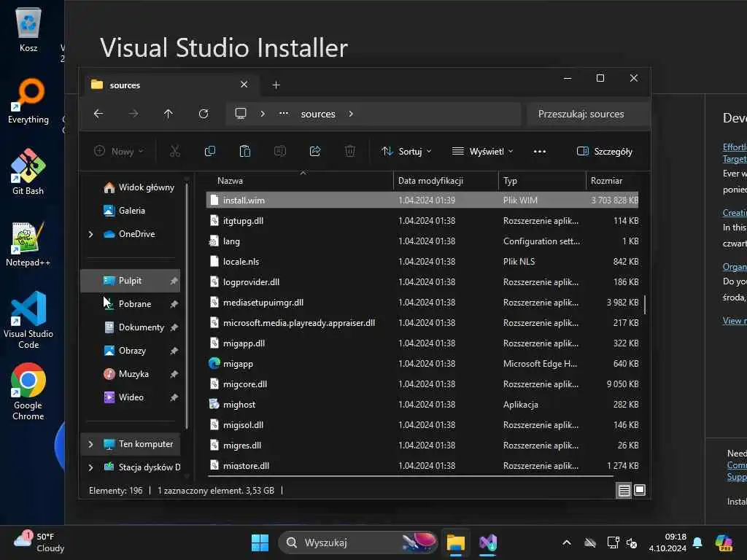This screenshot has height=560, width=747.
Task: Open Google Chrome desktop shortcut
Action: click(x=28, y=392)
